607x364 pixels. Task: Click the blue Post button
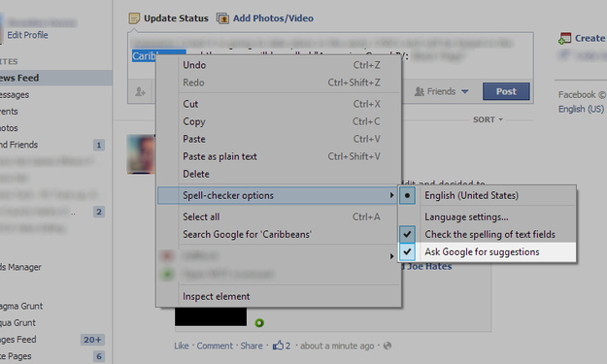pos(506,91)
